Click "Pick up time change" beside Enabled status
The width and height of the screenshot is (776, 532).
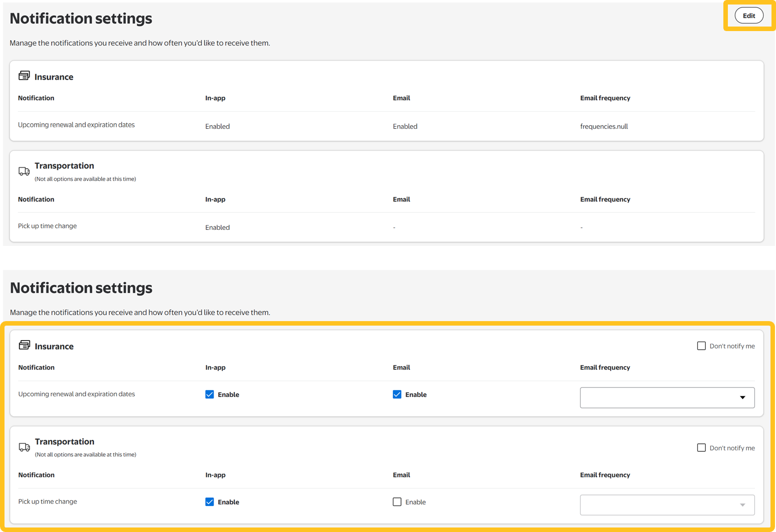point(48,226)
